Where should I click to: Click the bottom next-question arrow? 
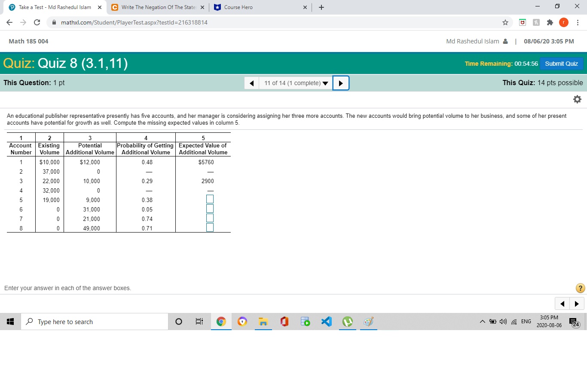pyautogui.click(x=577, y=304)
